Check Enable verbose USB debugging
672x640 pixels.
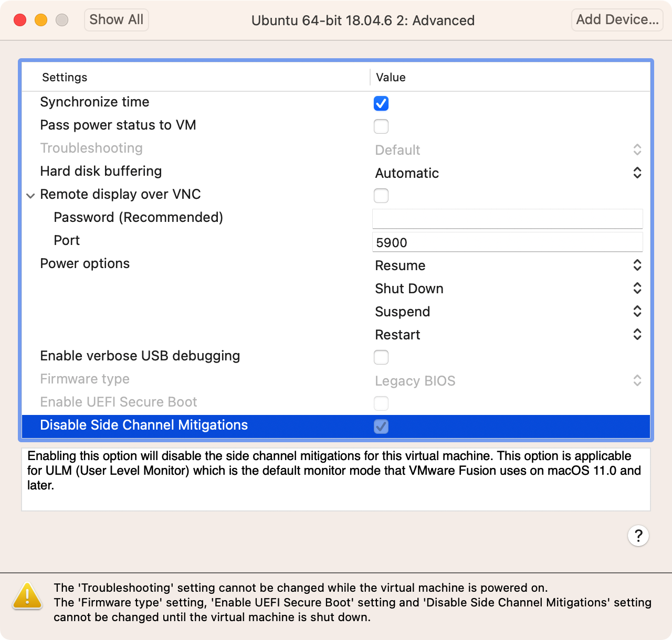(x=381, y=357)
